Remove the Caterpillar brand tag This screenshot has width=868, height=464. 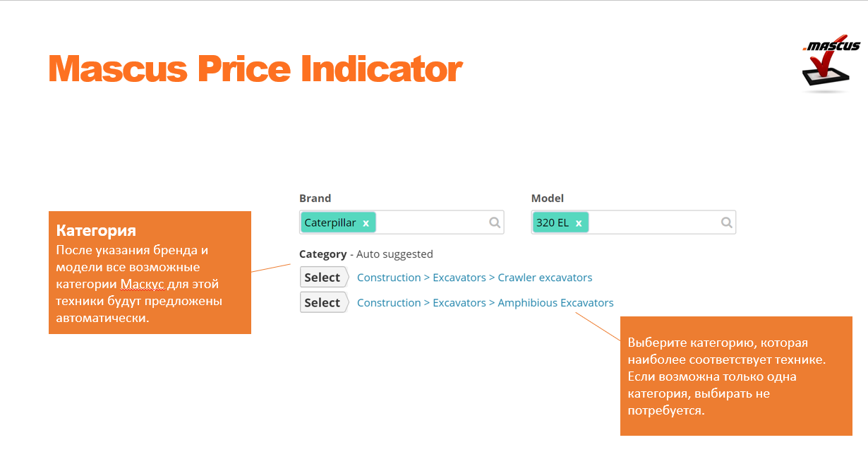pos(366,223)
